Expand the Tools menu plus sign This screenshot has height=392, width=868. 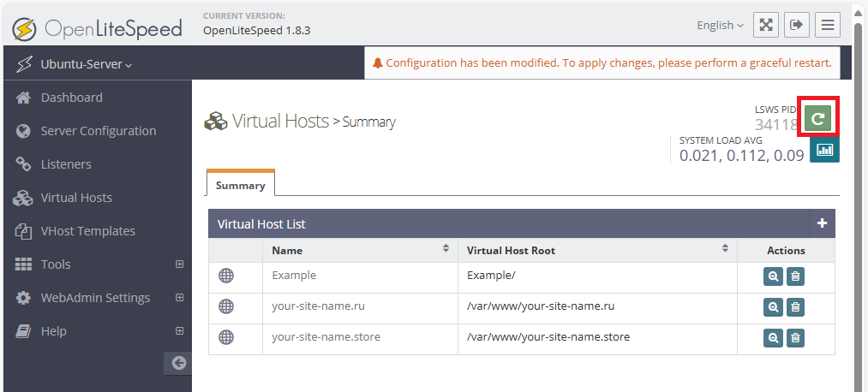coord(179,264)
